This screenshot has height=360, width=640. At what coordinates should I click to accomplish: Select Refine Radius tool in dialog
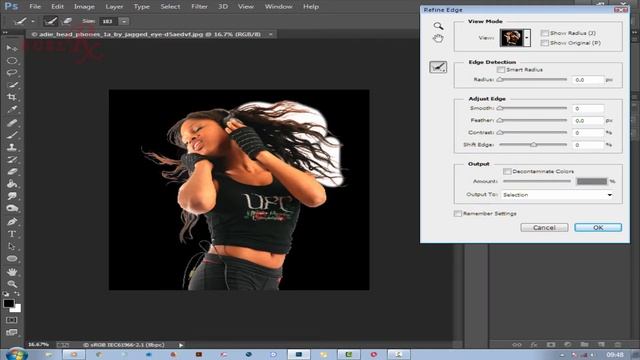pyautogui.click(x=438, y=67)
